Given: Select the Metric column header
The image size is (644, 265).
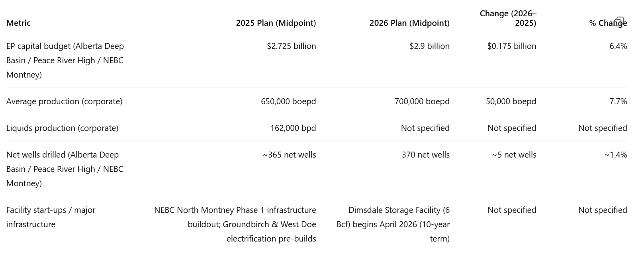Looking at the screenshot, I should click(x=18, y=23).
